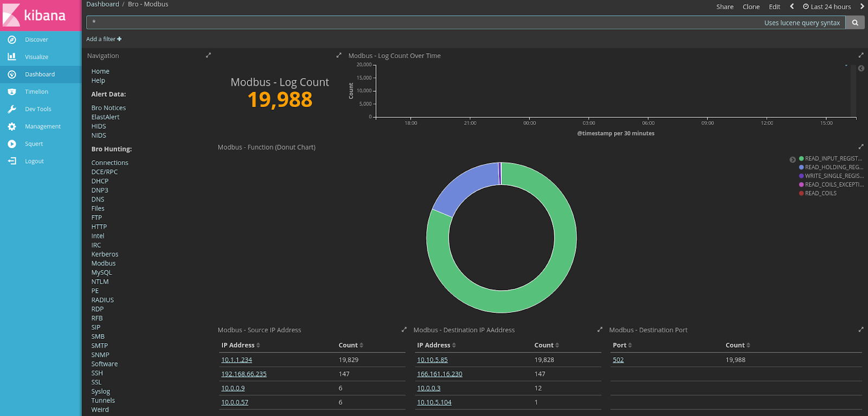Maximize the Modbus Destination IP AAddress panel
868x416 pixels.
[600, 330]
